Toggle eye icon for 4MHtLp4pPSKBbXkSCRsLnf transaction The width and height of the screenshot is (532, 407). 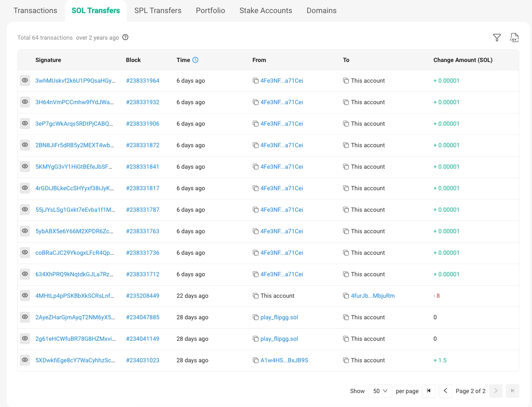pos(25,295)
